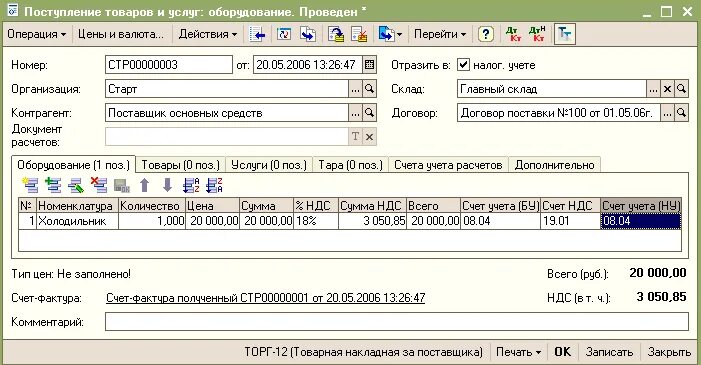Open Организация value with magnifier icon
This screenshot has height=365, width=701.
tap(369, 89)
